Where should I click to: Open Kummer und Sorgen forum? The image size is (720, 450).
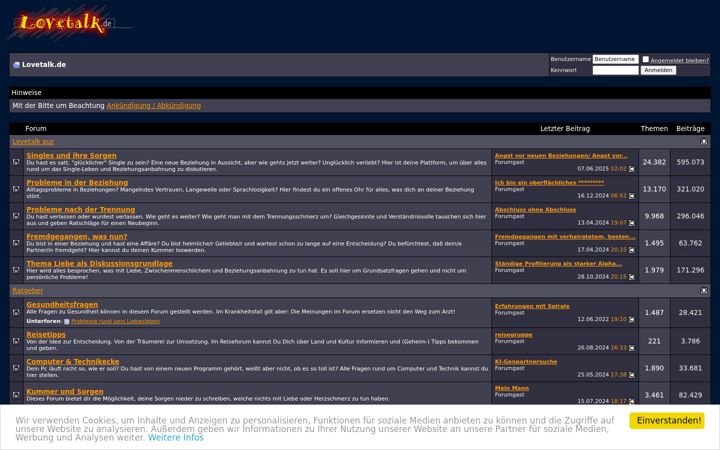[x=65, y=392]
